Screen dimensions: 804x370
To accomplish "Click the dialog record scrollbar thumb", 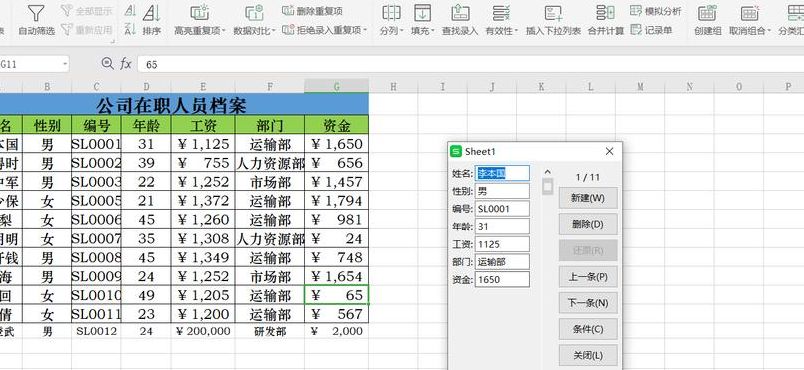I will (548, 187).
